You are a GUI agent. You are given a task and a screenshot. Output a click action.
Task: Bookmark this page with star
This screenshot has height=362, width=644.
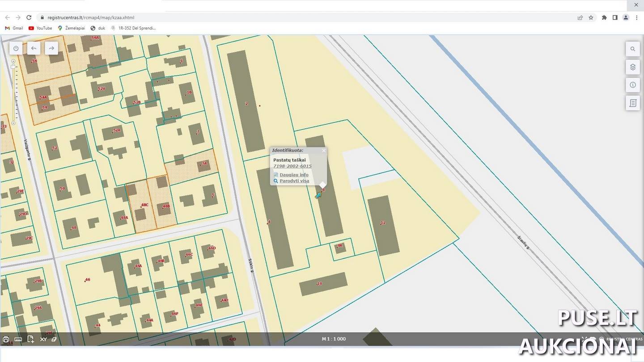(591, 17)
